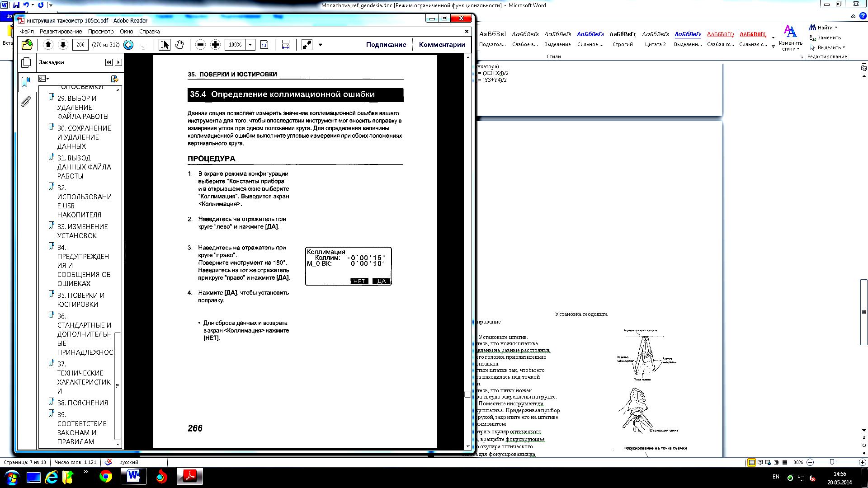868x488 pixels.
Task: Open bookmark 38. ПОЯСНЕНИЯ
Action: [82, 403]
